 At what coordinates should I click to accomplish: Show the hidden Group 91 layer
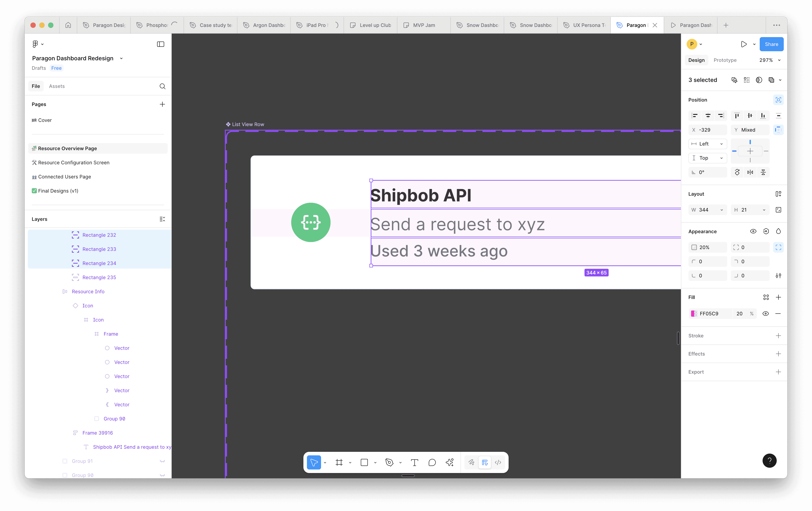point(162,461)
